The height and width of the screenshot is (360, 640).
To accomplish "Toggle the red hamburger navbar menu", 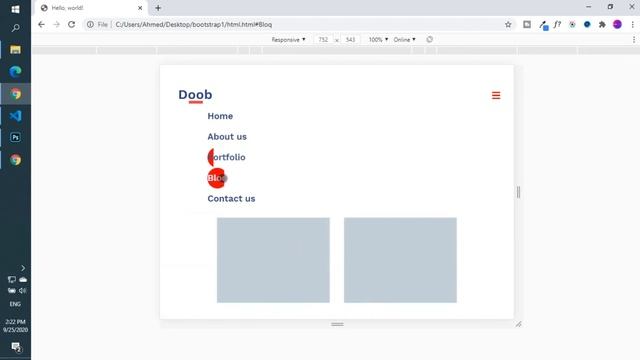I will pyautogui.click(x=496, y=95).
